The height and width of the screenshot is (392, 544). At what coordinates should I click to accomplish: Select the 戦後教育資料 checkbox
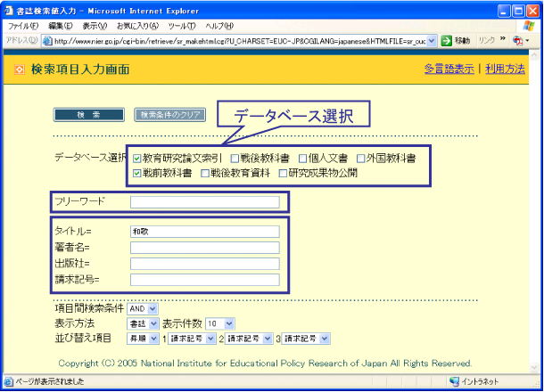click(x=205, y=173)
